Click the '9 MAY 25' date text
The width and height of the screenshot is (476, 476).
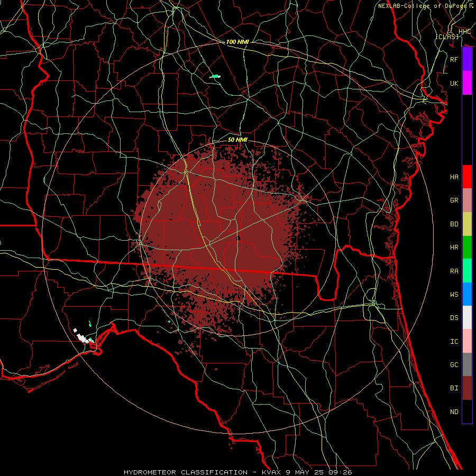click(305, 472)
